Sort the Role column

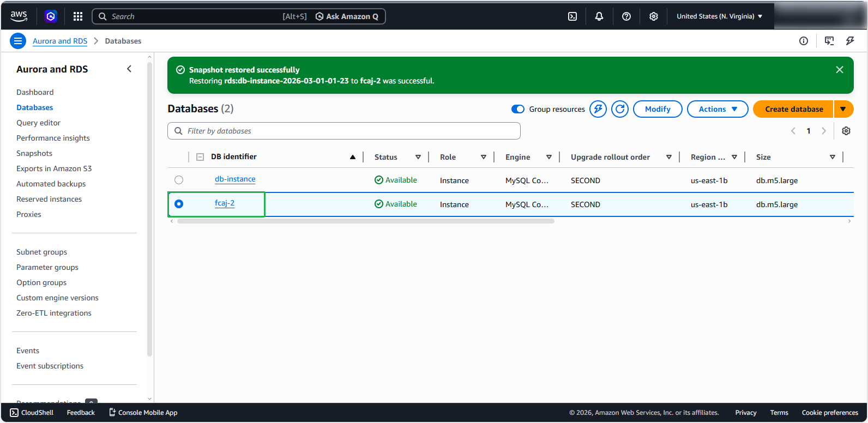[x=484, y=157]
